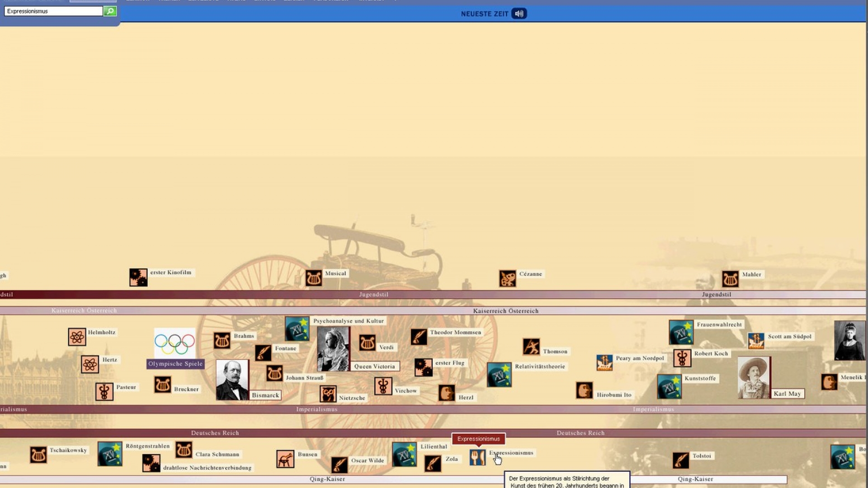Click the Karl May label
Screen dimensions: 868x488
(x=787, y=394)
